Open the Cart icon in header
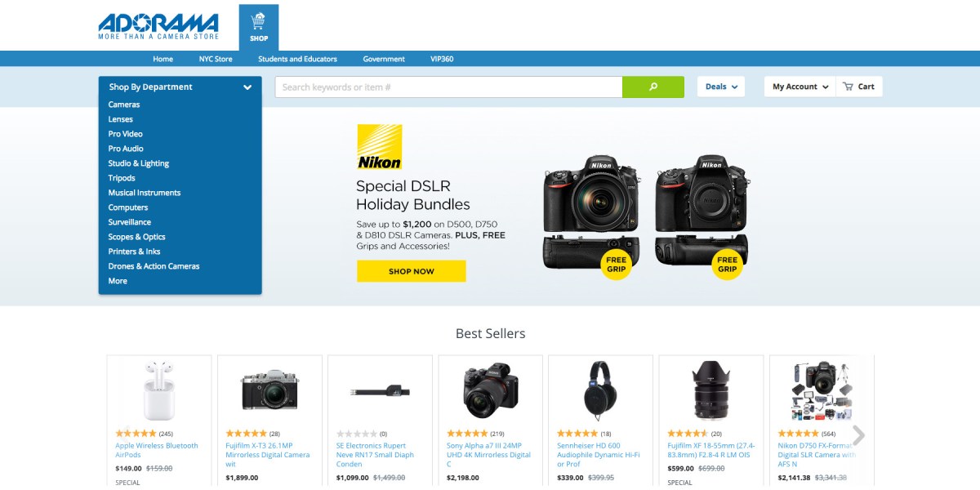 pyautogui.click(x=859, y=87)
